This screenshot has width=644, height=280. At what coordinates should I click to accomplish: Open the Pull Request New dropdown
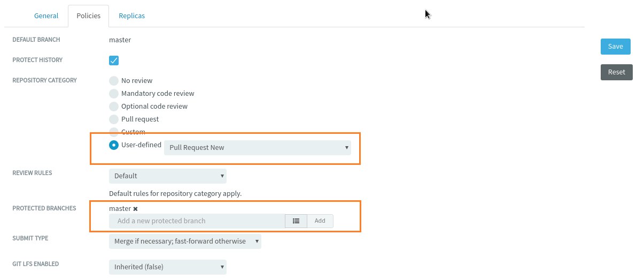[258, 148]
